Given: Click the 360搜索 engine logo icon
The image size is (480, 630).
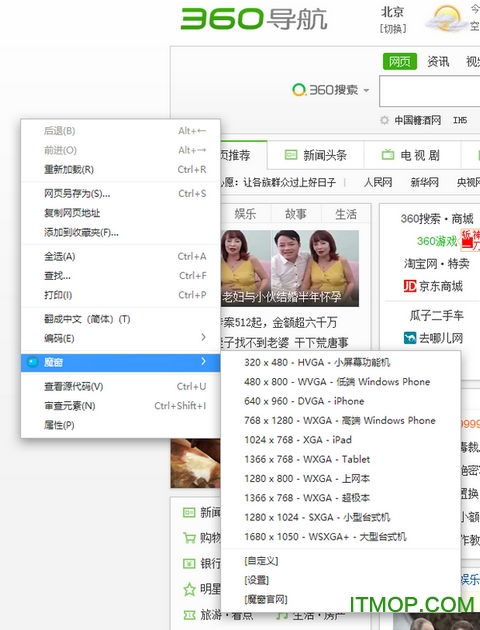Looking at the screenshot, I should [299, 90].
